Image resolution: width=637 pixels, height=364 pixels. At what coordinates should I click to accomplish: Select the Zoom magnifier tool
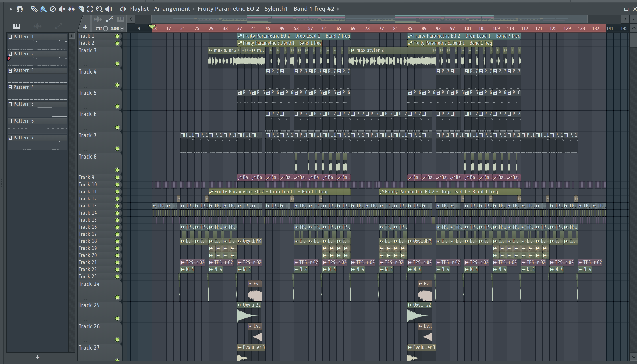pyautogui.click(x=99, y=9)
